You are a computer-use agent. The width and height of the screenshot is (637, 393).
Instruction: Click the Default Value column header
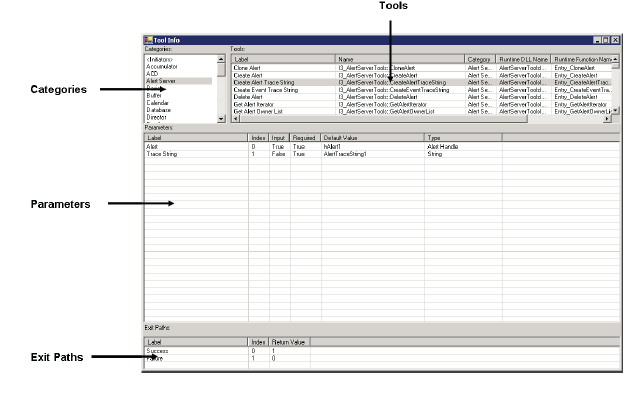coord(372,138)
